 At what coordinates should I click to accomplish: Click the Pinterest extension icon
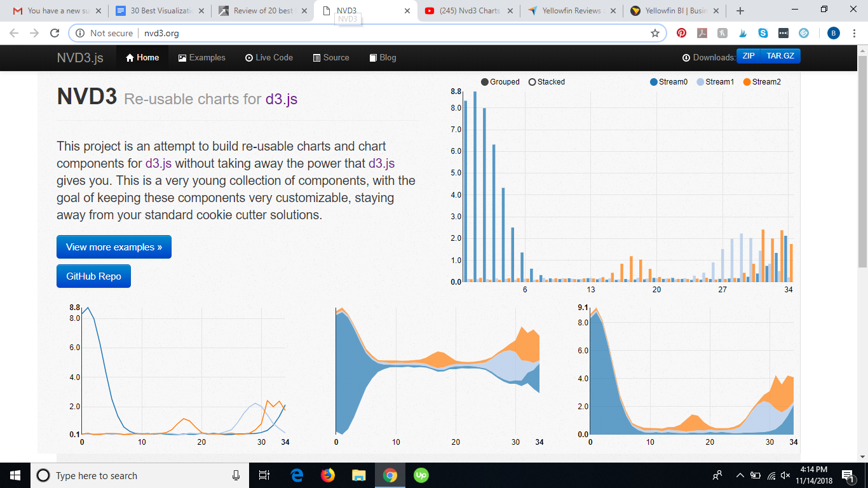pos(681,33)
